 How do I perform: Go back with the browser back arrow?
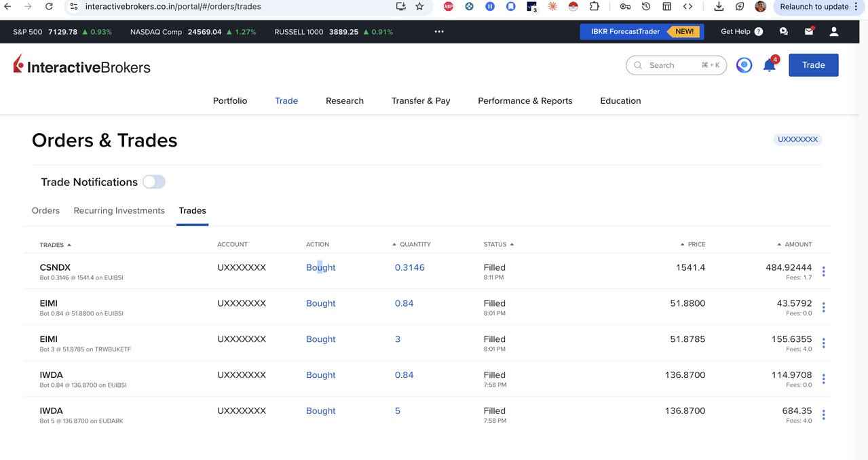click(x=8, y=6)
